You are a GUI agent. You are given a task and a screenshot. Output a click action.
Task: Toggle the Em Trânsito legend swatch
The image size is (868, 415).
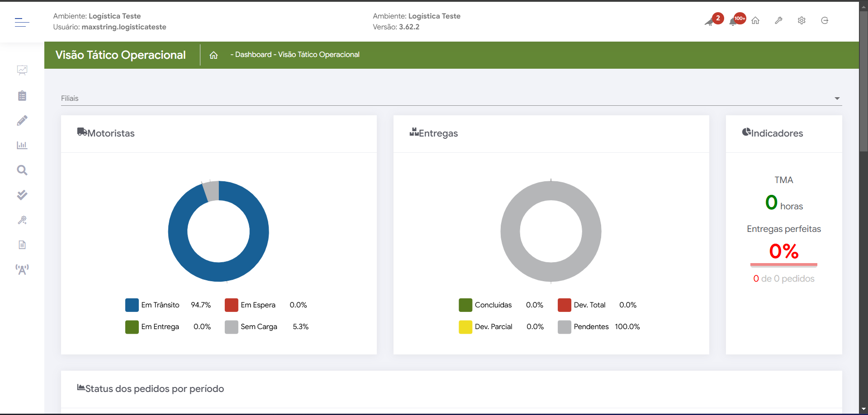(x=132, y=305)
